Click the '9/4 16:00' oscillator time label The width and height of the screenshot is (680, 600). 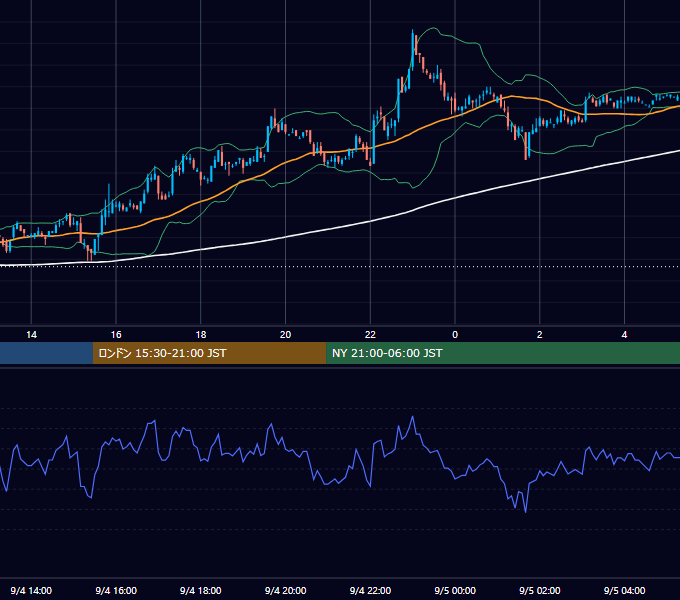pyautogui.click(x=116, y=590)
